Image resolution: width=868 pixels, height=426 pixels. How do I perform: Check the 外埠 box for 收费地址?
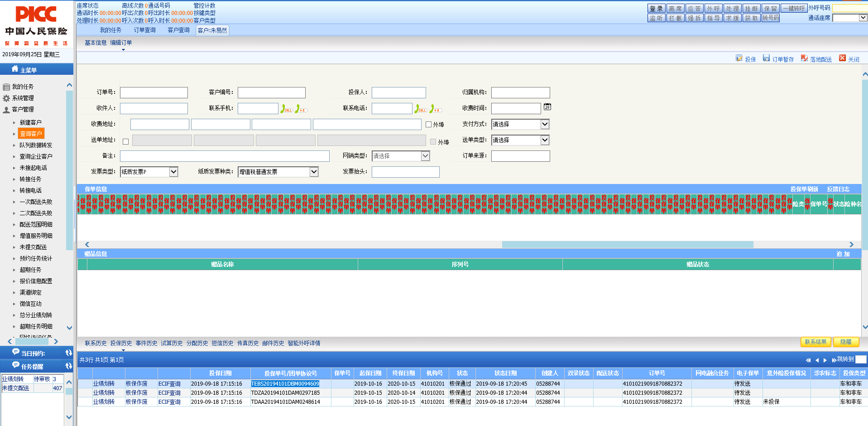pyautogui.click(x=428, y=124)
